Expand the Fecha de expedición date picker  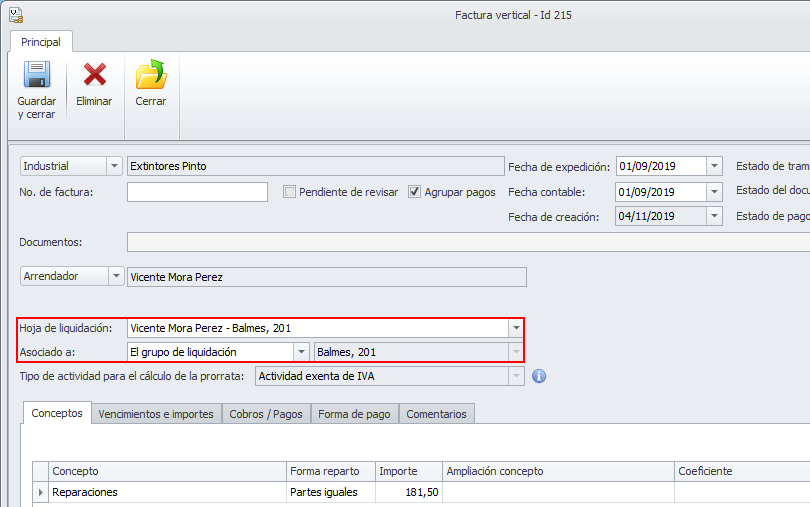(x=714, y=166)
